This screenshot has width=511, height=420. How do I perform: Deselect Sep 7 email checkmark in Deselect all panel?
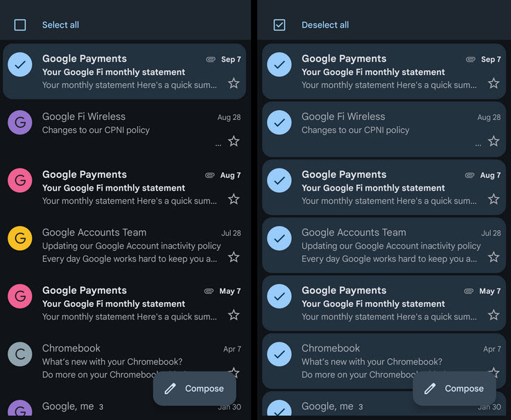279,64
